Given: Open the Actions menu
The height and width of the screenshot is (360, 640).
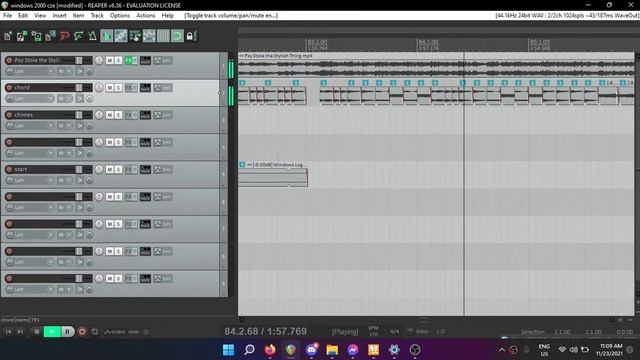Looking at the screenshot, I should pyautogui.click(x=146, y=16).
